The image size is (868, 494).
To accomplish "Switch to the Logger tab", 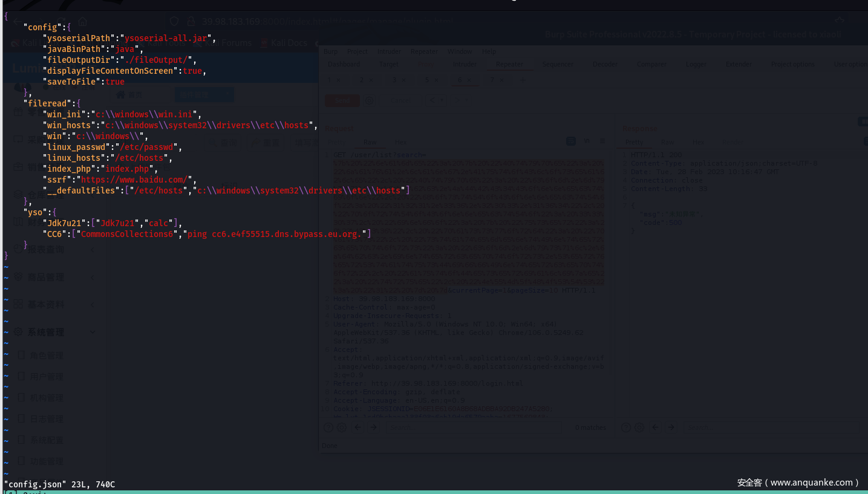I will click(x=696, y=64).
